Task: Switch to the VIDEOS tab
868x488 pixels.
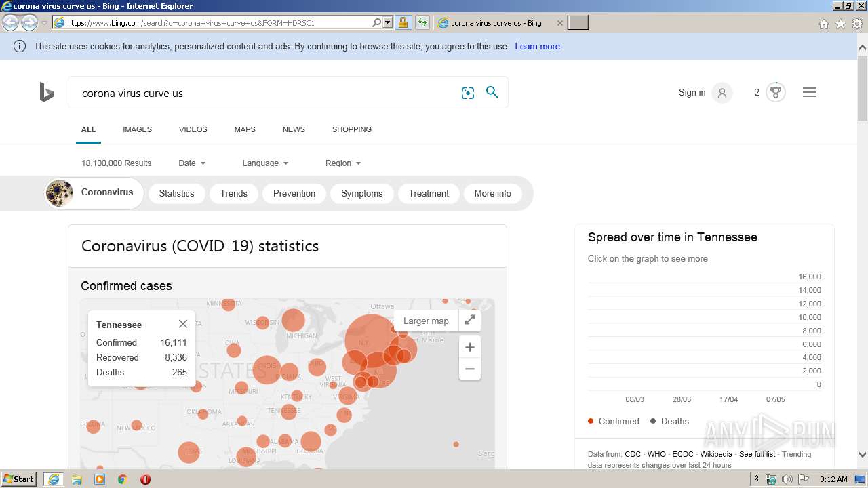Action: (x=193, y=129)
